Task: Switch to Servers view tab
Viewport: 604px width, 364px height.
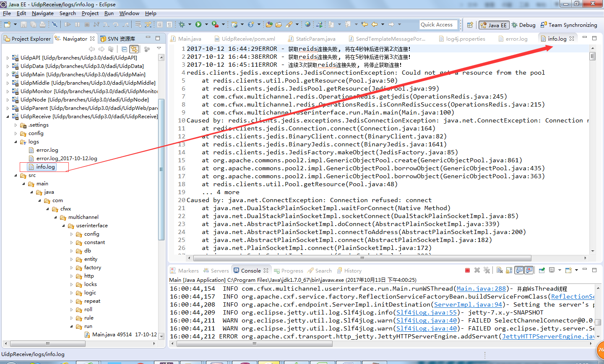Action: (216, 270)
